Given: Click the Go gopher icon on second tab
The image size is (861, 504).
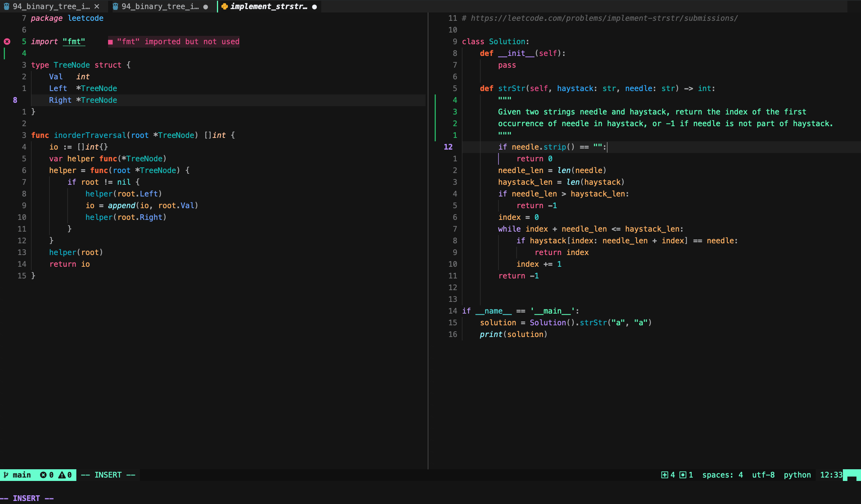Looking at the screenshot, I should click(x=115, y=6).
